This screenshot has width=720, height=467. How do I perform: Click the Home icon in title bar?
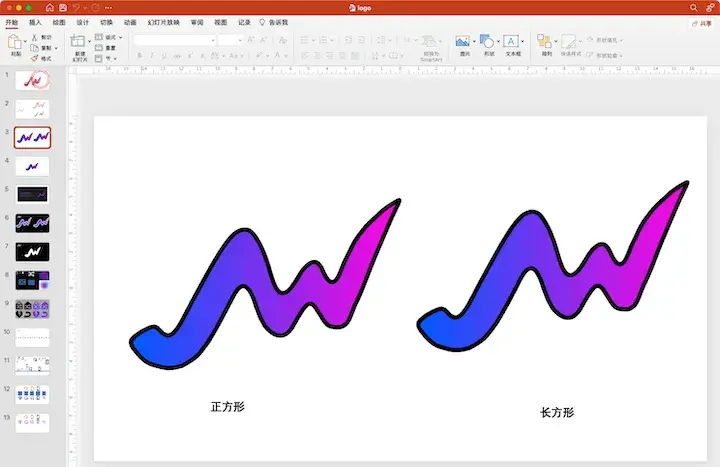coord(50,8)
